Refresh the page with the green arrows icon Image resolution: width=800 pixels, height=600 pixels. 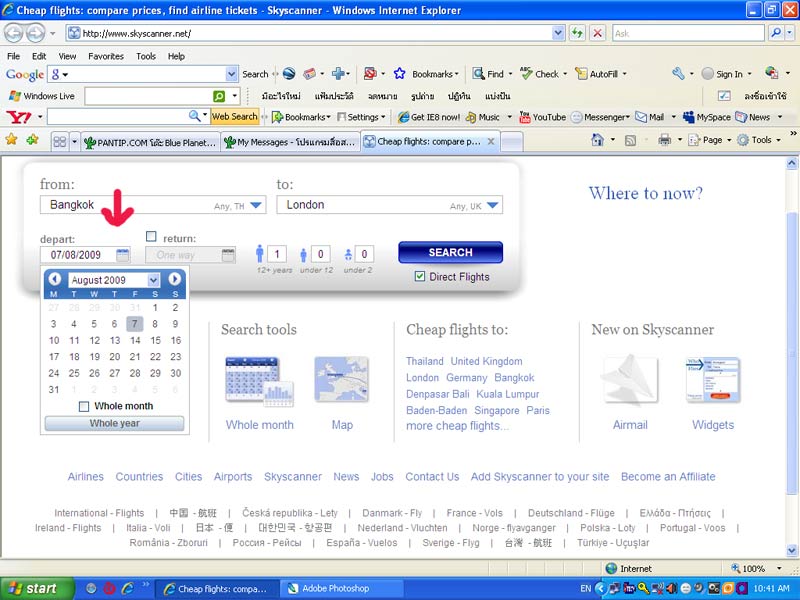tap(577, 34)
